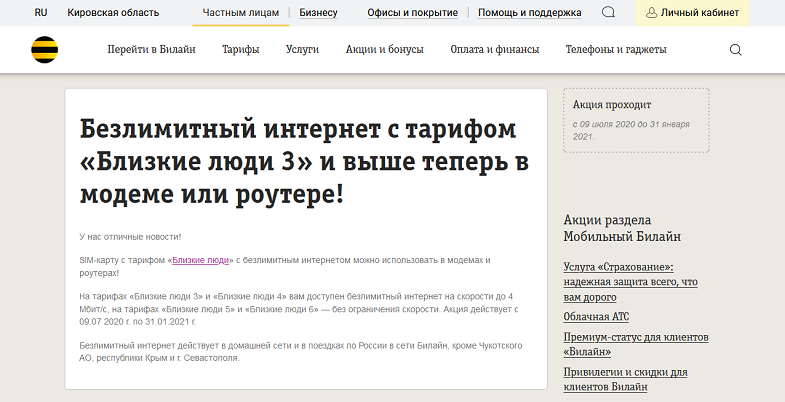Open the chat bubble icon
Screen dimensions: 785x402
[608, 13]
